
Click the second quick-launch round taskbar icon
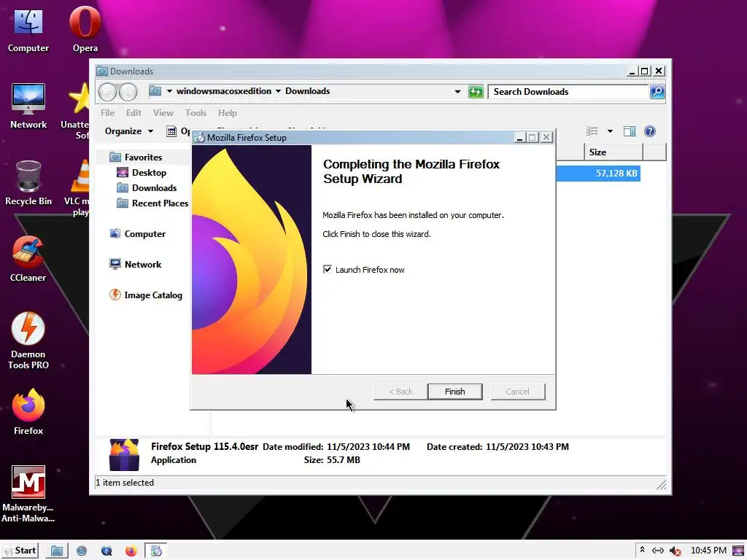82,551
